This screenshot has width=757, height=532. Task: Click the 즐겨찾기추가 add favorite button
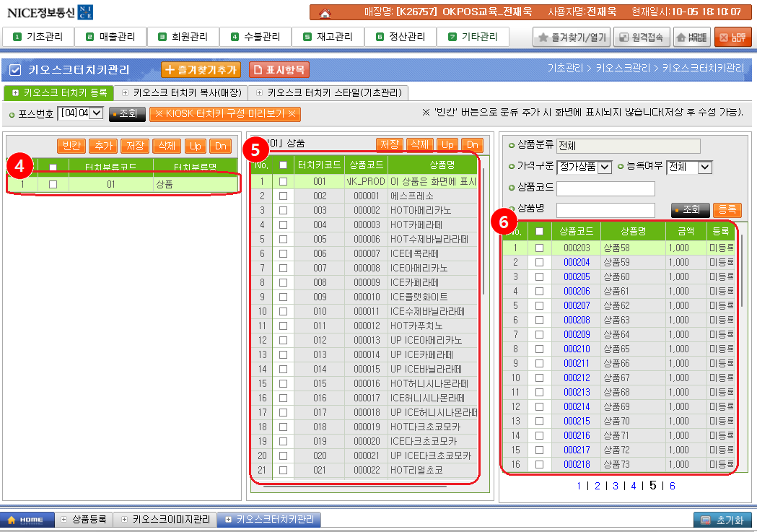[201, 70]
